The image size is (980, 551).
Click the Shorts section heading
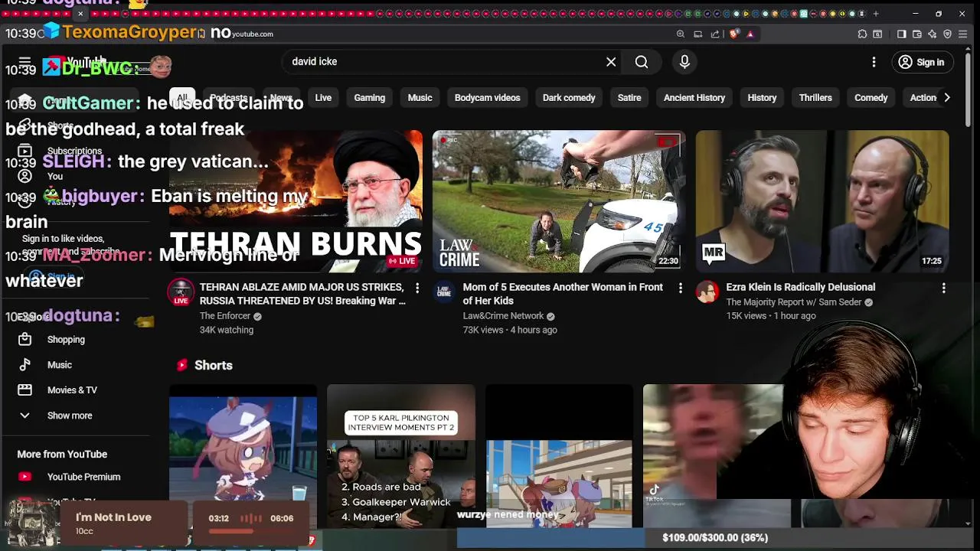pos(214,365)
